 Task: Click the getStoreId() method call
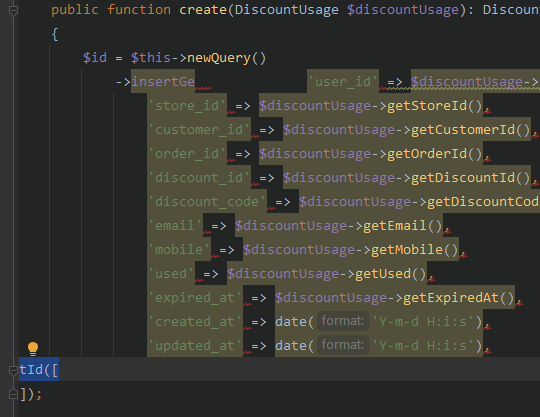point(435,106)
